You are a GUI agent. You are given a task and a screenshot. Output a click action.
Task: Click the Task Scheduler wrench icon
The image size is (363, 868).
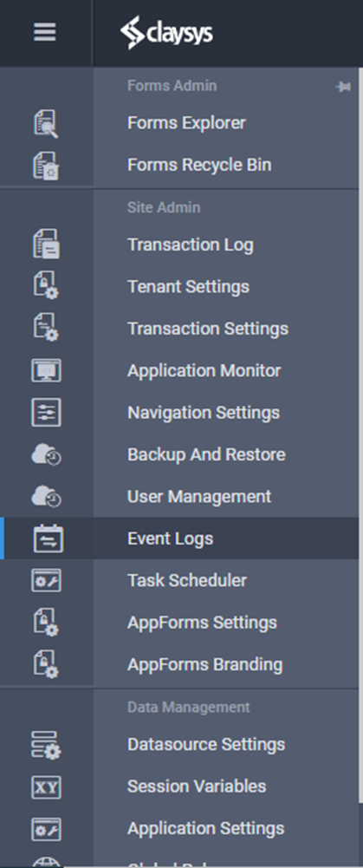(46, 581)
